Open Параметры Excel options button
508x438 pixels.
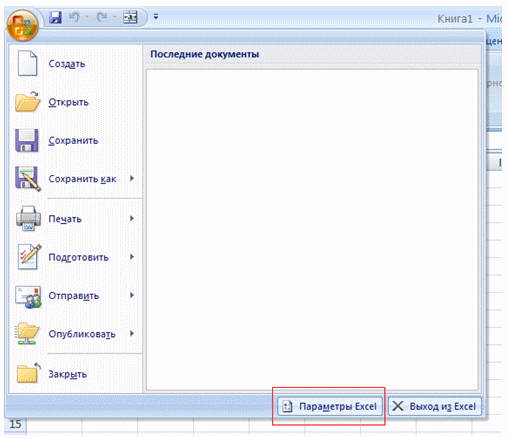[330, 406]
